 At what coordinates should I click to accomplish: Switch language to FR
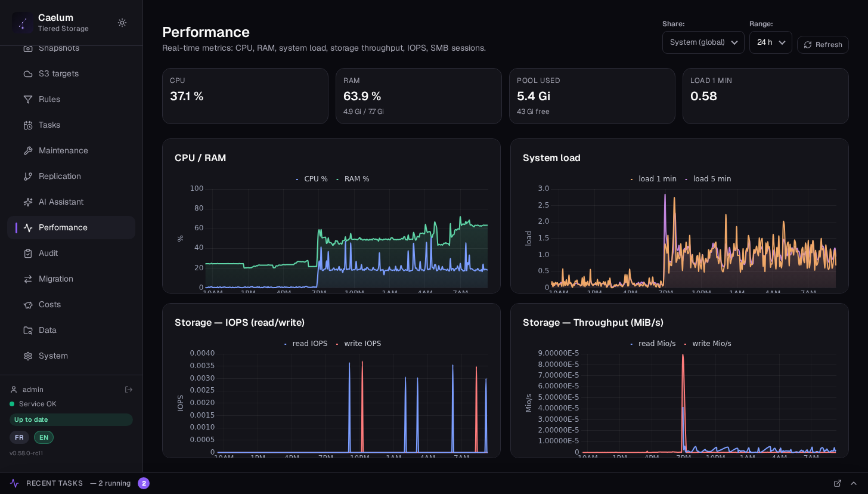click(19, 437)
